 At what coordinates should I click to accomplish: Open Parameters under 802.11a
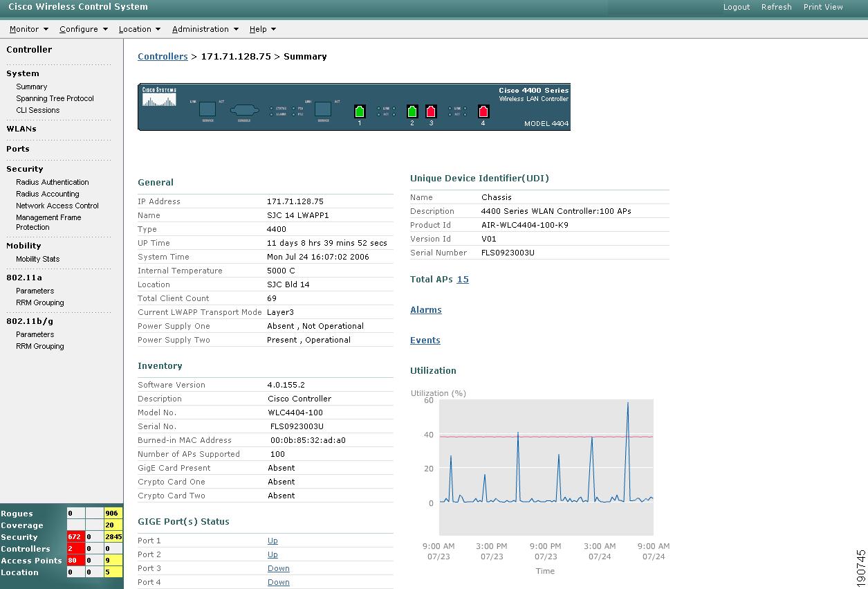35,291
